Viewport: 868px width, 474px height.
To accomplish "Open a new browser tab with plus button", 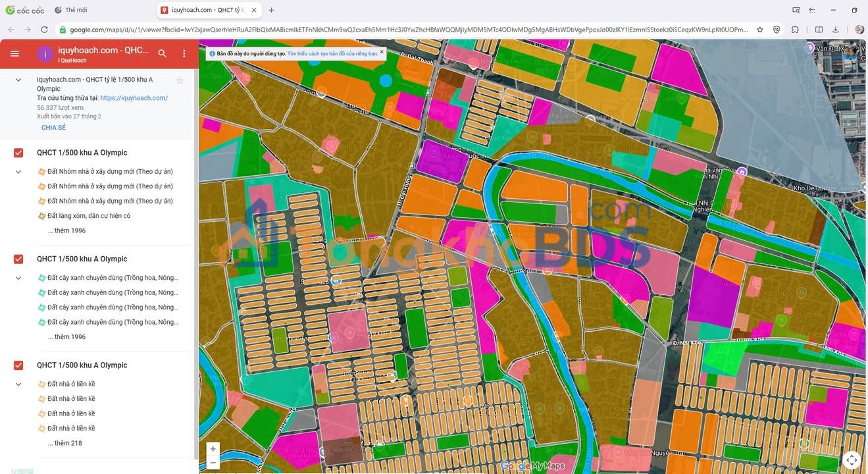I will 271,10.
